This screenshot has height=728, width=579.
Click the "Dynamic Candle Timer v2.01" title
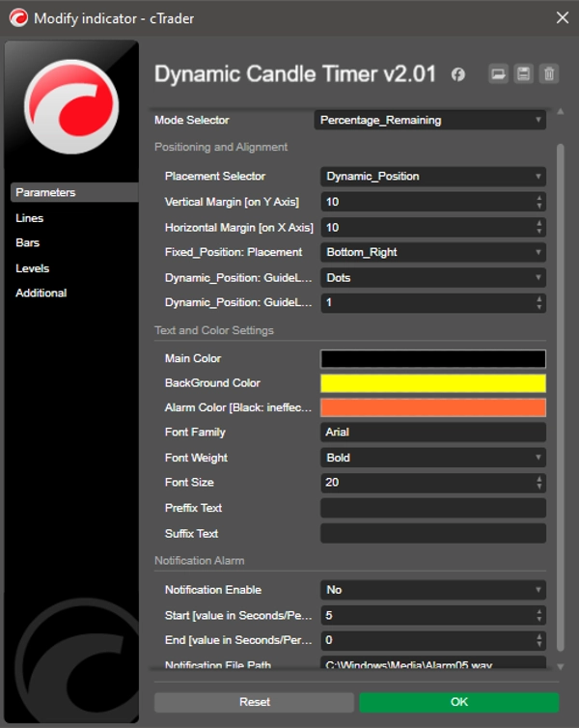[295, 73]
